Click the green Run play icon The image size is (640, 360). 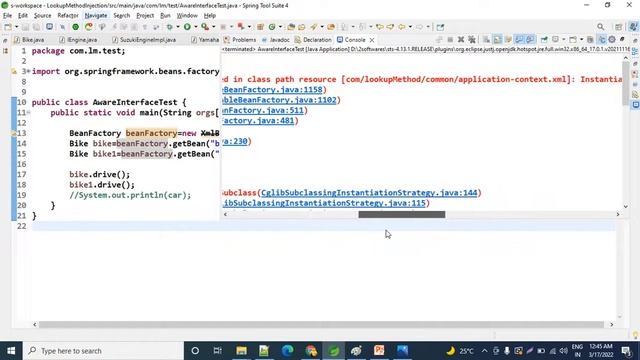pyautogui.click(x=187, y=27)
